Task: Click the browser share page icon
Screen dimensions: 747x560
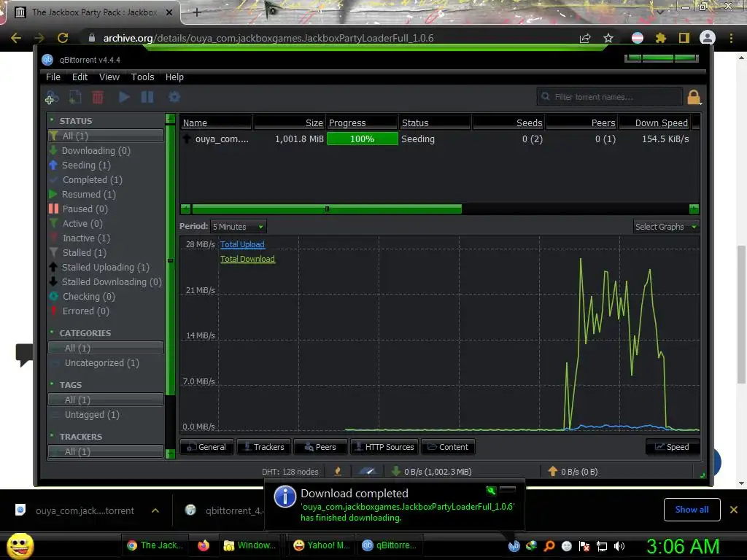Action: click(585, 38)
